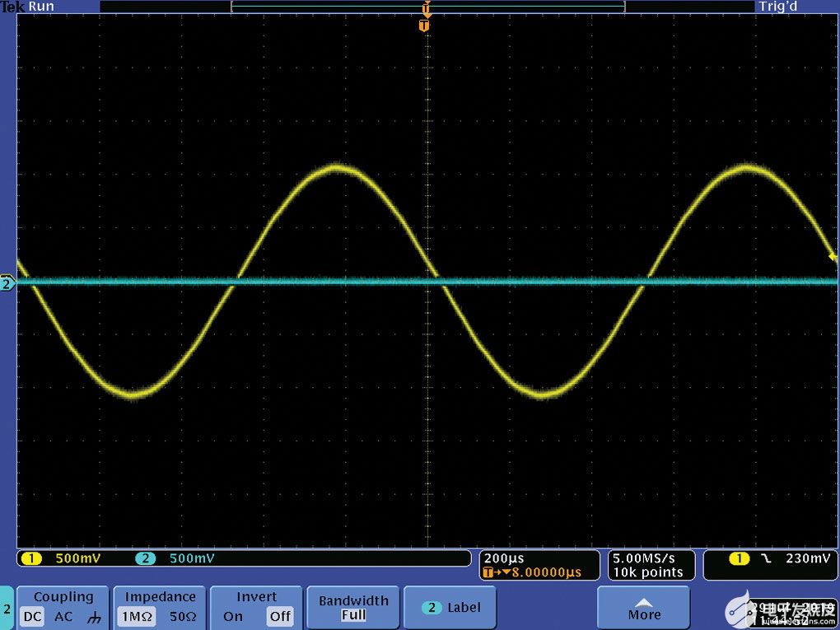Click the channel 2 tab beside the Coupling menu
The width and height of the screenshot is (840, 630).
pyautogui.click(x=7, y=609)
